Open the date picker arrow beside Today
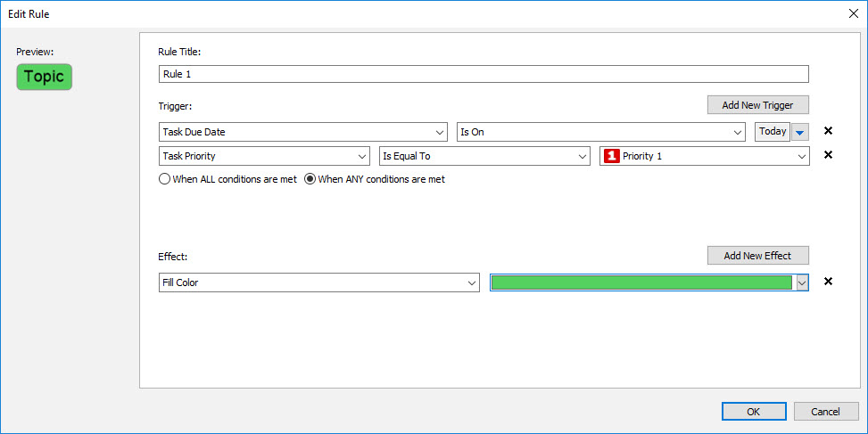868x434 pixels. [800, 132]
